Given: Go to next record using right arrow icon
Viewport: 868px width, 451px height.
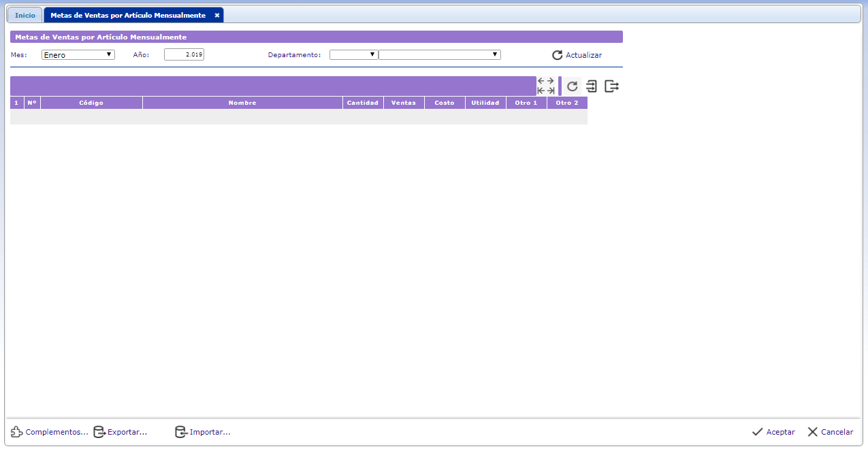Looking at the screenshot, I should click(x=551, y=81).
